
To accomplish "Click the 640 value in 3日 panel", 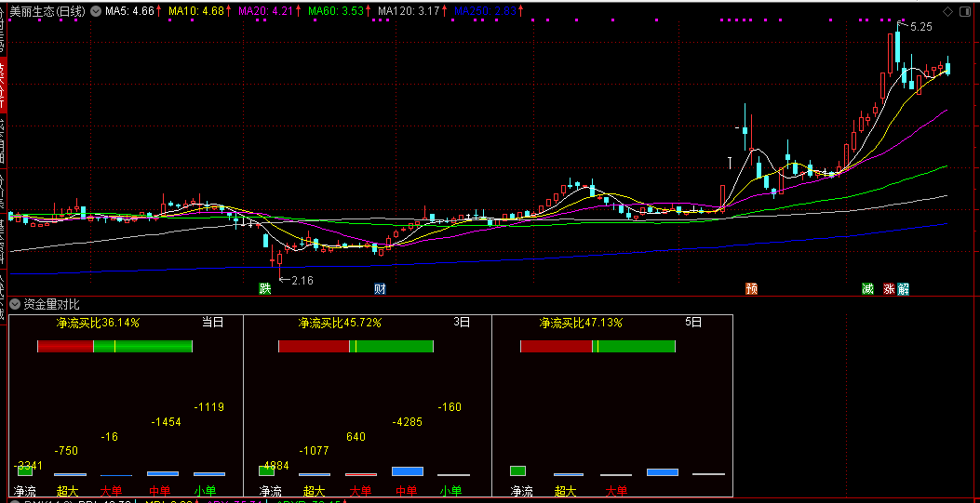I will click(356, 437).
